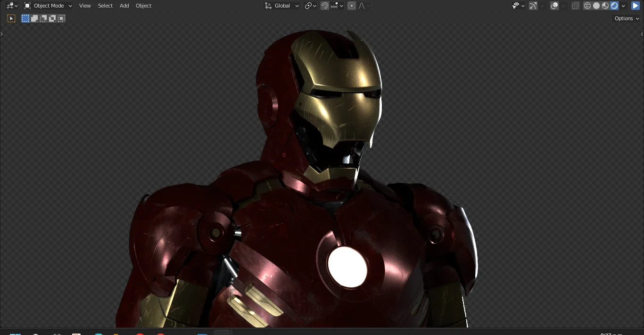Open the Global transform orientation dropdown

(x=282, y=6)
